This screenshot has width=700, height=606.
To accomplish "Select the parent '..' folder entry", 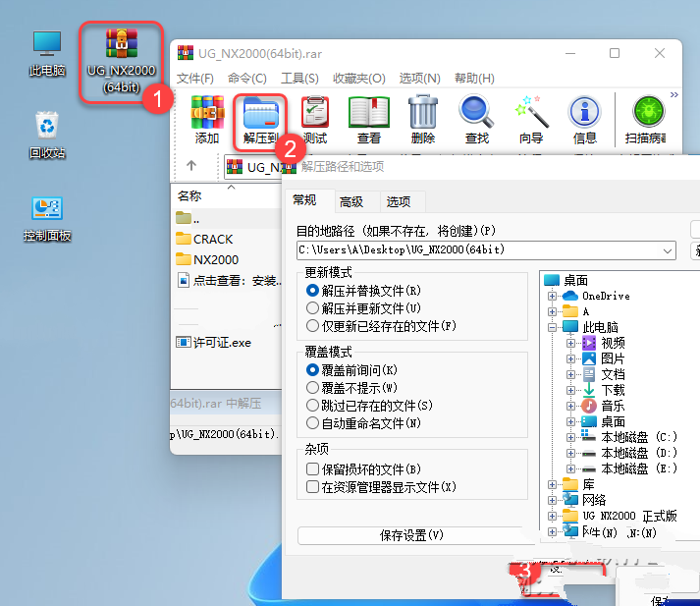I will [x=188, y=218].
